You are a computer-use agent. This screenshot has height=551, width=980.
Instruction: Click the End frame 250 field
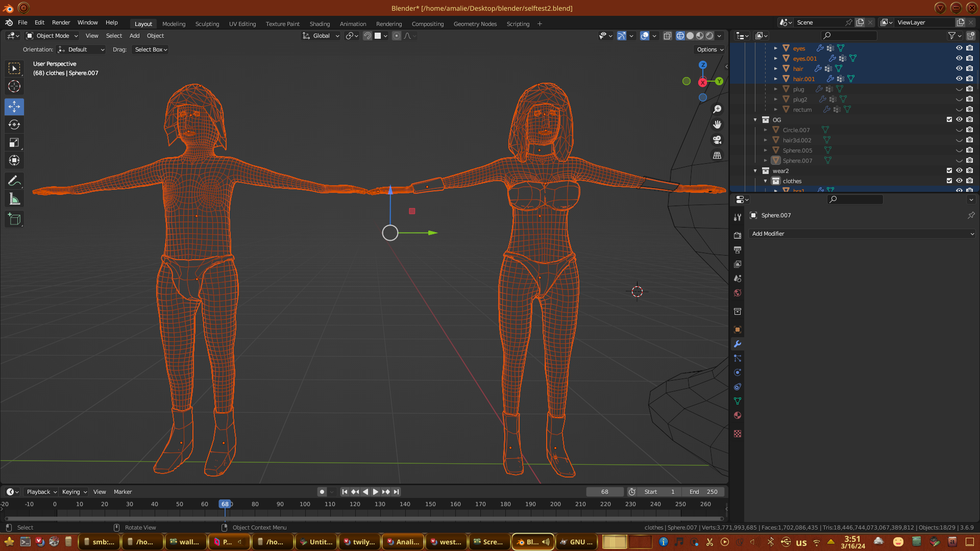703,492
